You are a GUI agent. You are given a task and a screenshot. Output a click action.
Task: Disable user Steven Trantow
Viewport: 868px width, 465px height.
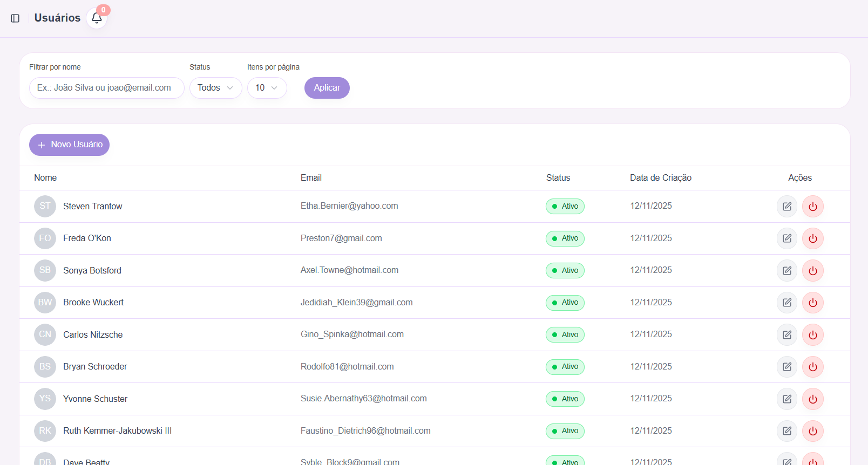812,207
